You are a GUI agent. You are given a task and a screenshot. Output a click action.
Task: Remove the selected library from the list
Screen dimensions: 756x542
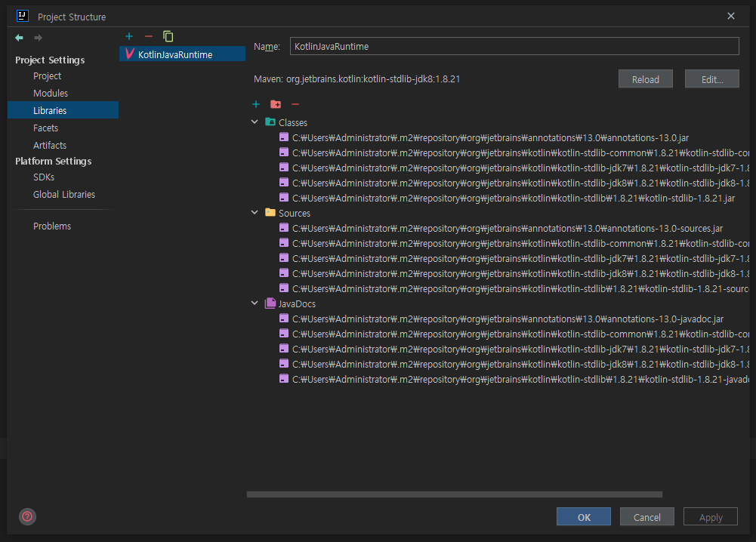coord(149,36)
